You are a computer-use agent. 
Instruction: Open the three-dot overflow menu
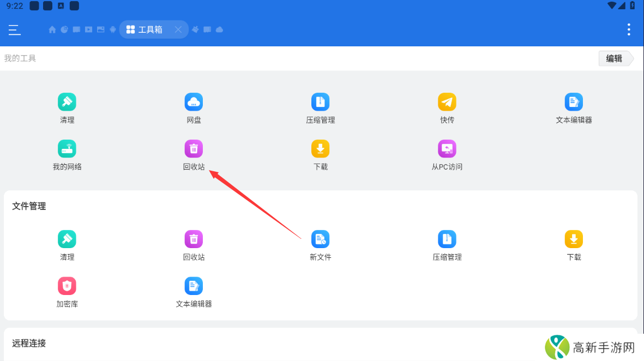(629, 29)
